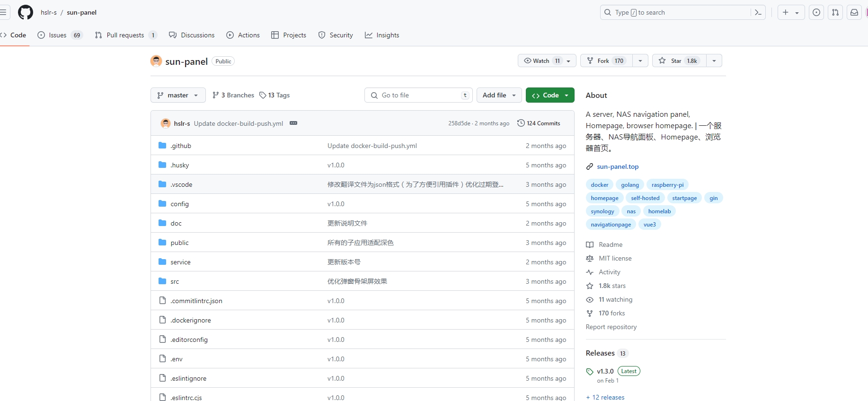Open the .husky folder icon
Viewport: 868px width, 401px height.
[x=162, y=165]
